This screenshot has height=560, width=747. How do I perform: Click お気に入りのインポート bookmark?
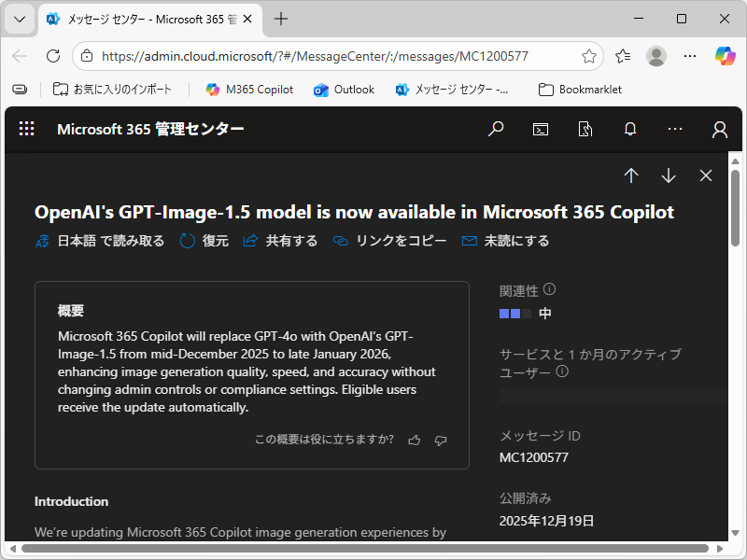pyautogui.click(x=112, y=89)
